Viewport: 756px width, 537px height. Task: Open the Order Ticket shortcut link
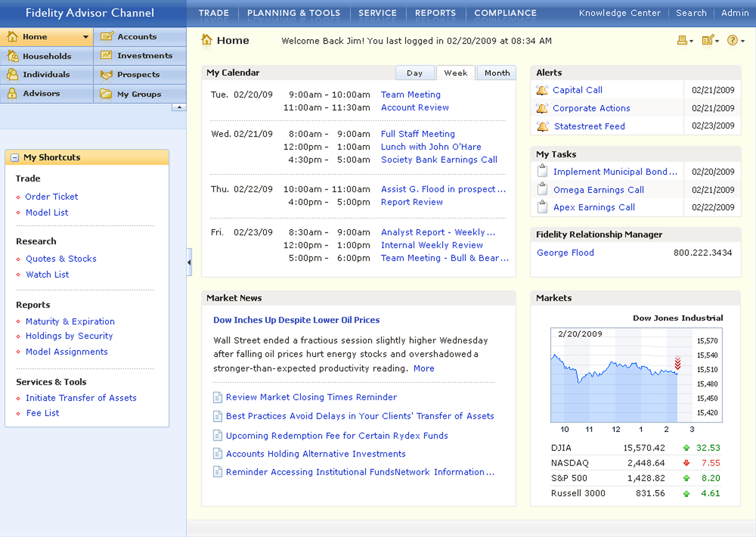(x=52, y=197)
